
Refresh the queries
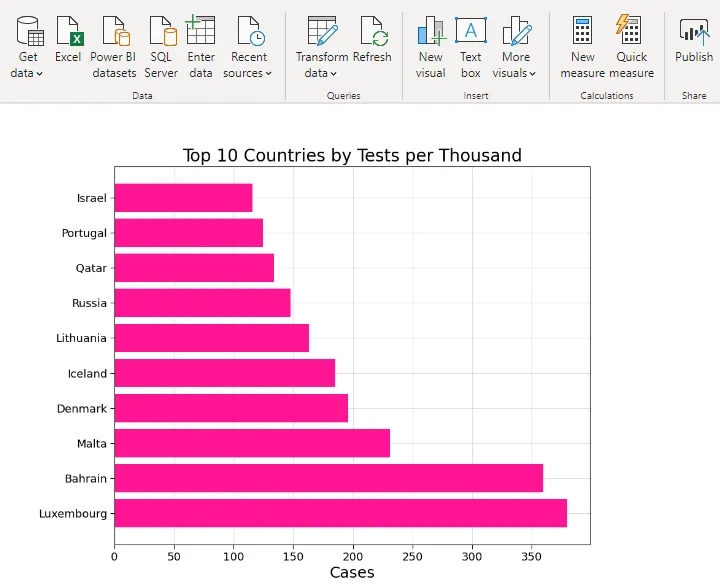(x=372, y=32)
